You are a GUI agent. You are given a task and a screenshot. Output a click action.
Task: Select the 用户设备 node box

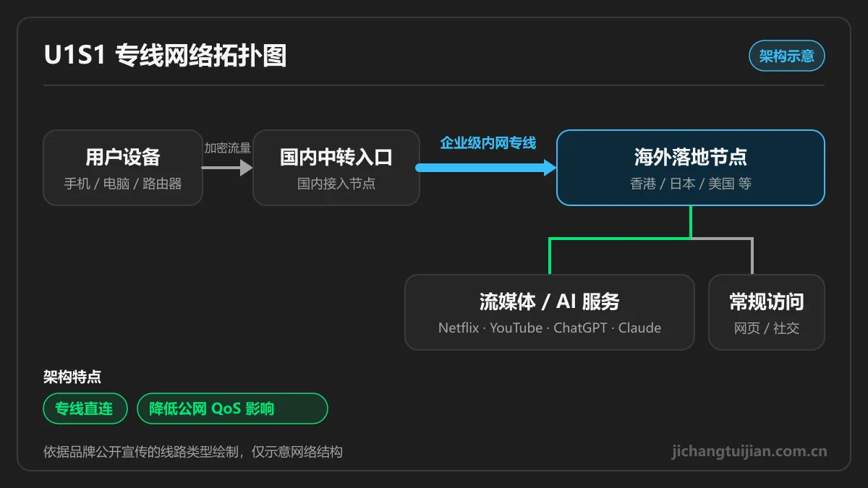point(123,168)
